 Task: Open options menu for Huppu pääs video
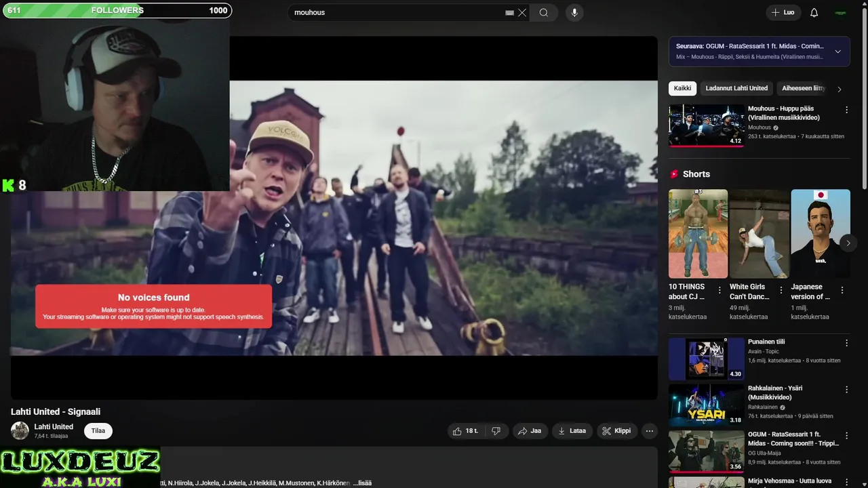point(846,110)
